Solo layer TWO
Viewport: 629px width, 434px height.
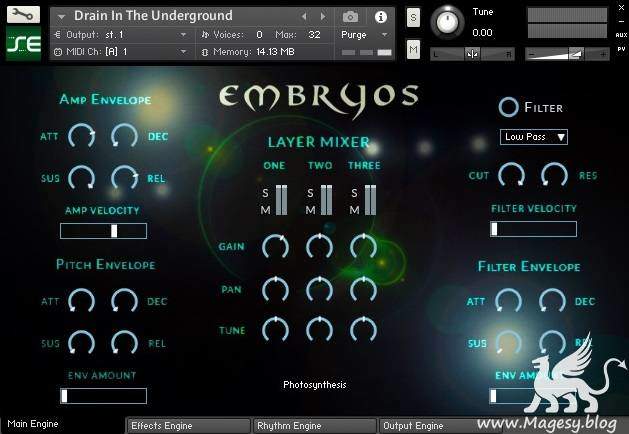(x=310, y=193)
